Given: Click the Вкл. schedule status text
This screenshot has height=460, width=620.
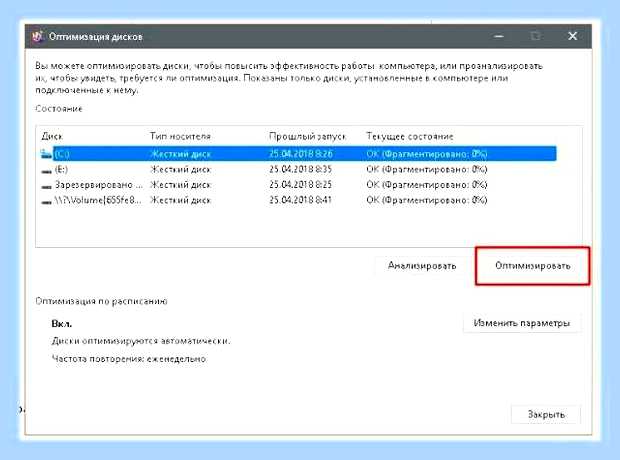Looking at the screenshot, I should [61, 324].
